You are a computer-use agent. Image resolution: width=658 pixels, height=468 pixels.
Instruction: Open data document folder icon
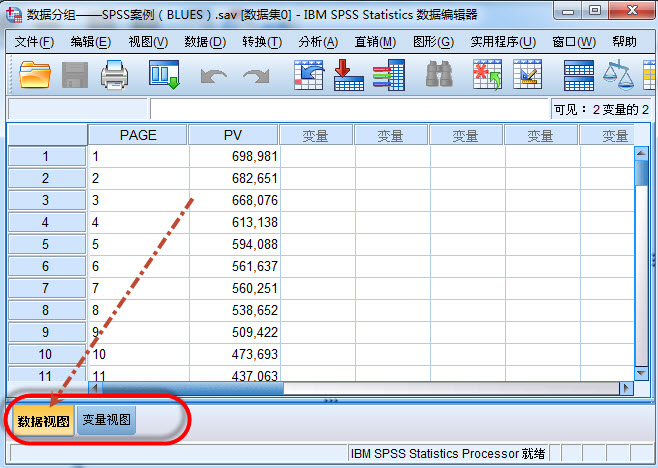click(35, 75)
